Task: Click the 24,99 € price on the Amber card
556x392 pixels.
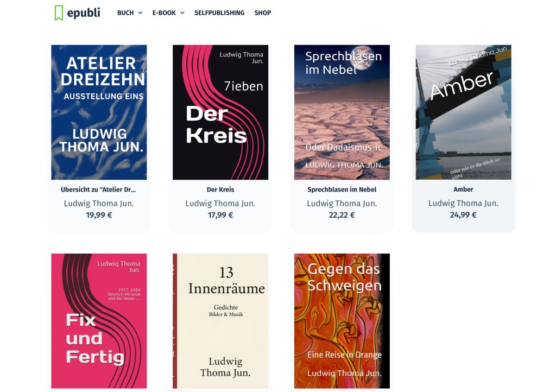Action: click(463, 215)
